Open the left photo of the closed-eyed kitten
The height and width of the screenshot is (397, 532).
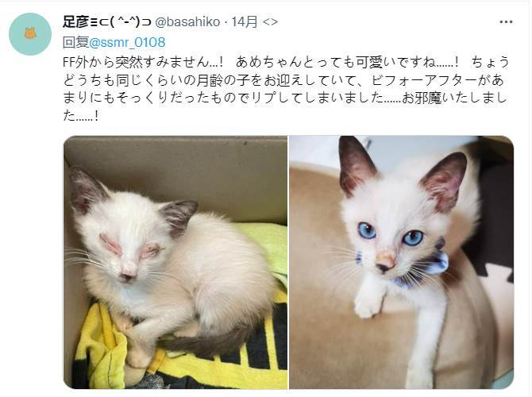[175, 262]
